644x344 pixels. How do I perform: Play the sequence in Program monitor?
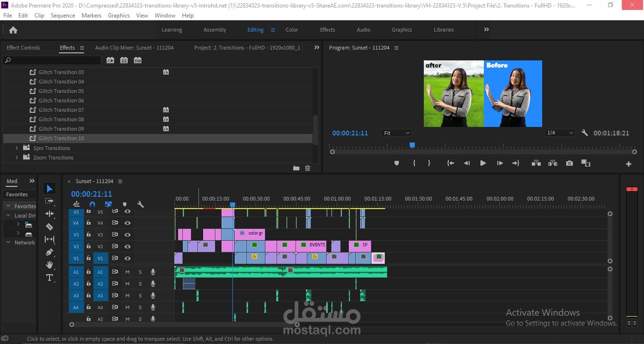click(483, 163)
